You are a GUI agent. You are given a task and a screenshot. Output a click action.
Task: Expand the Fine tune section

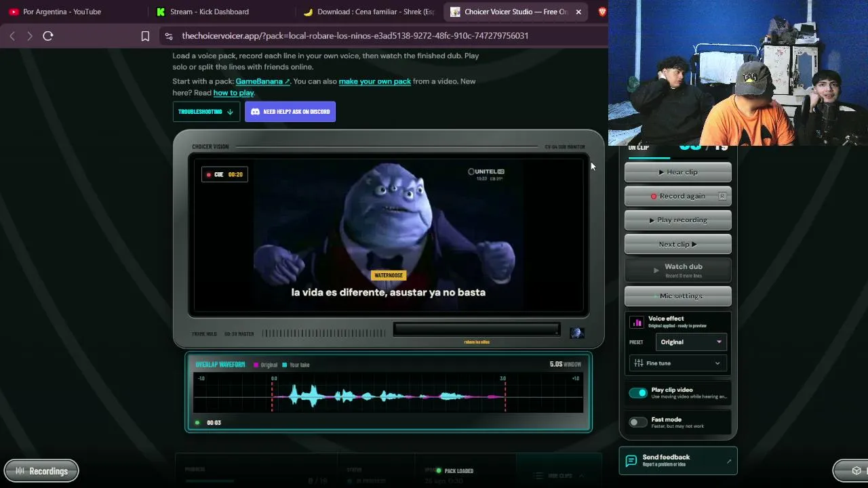pos(678,363)
